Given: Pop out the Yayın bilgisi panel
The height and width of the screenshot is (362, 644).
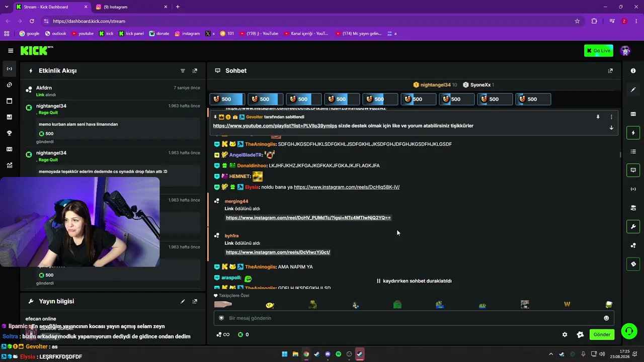Looking at the screenshot, I should click(x=195, y=301).
